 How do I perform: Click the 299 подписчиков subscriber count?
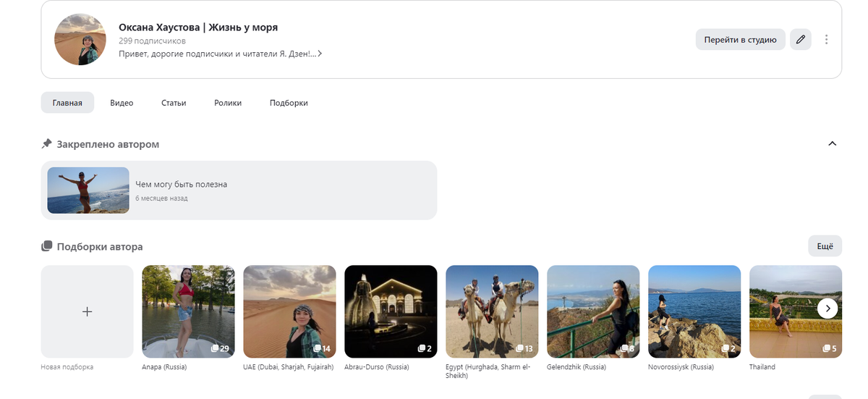click(152, 41)
